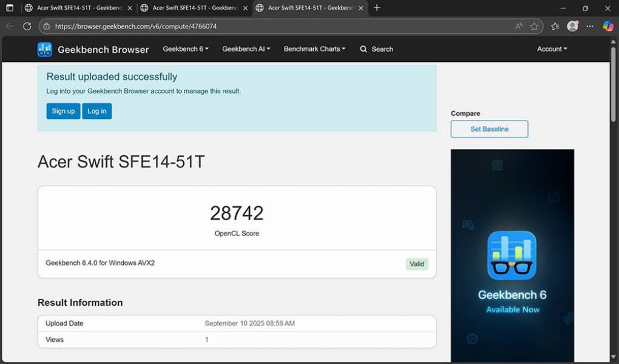Click the Search magnifier in navbar
The image size is (619, 364).
(364, 49)
